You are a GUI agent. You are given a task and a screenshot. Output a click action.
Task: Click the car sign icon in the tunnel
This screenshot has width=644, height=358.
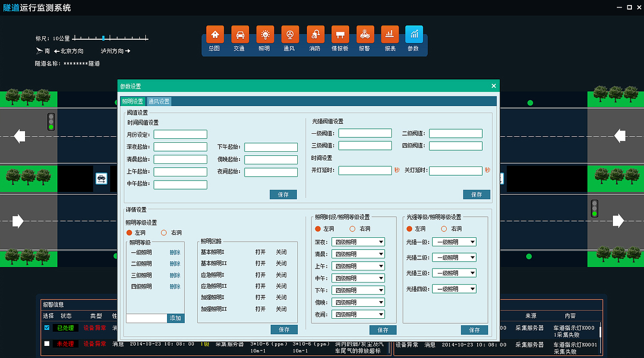click(x=101, y=178)
